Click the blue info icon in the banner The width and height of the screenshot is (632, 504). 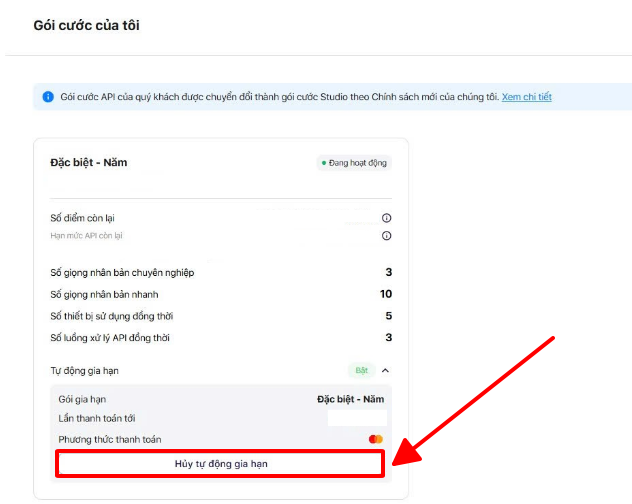pyautogui.click(x=48, y=97)
